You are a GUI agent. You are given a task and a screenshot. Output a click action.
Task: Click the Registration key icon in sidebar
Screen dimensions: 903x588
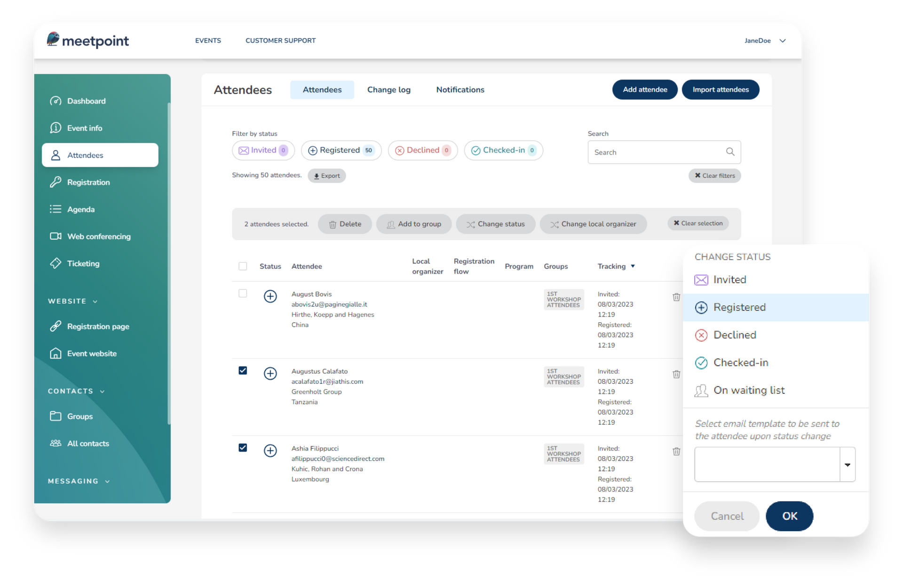[x=55, y=182]
